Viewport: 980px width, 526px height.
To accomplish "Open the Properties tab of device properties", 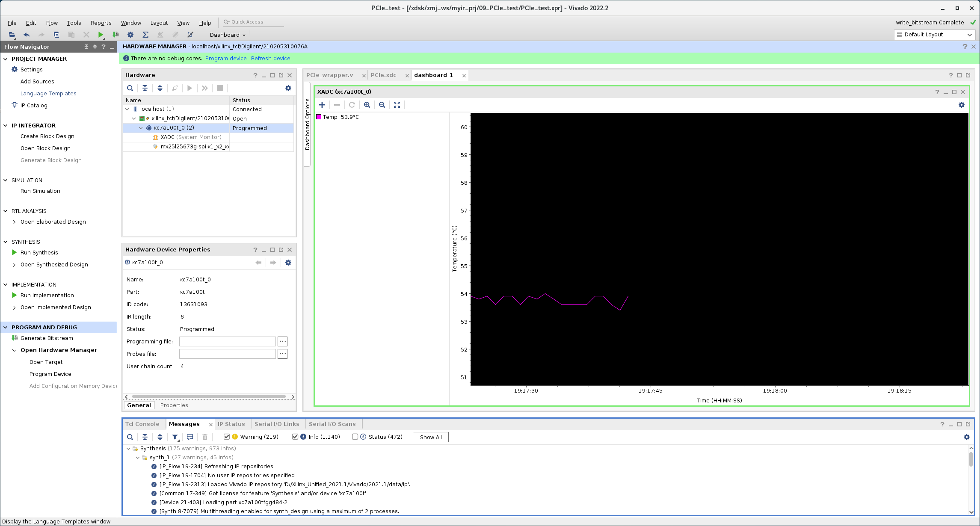I will point(174,405).
